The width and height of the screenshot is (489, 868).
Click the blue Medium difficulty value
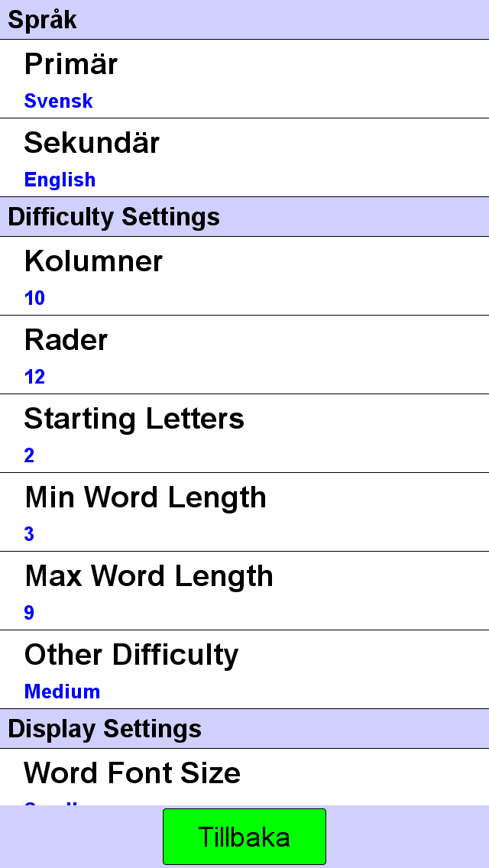(62, 691)
